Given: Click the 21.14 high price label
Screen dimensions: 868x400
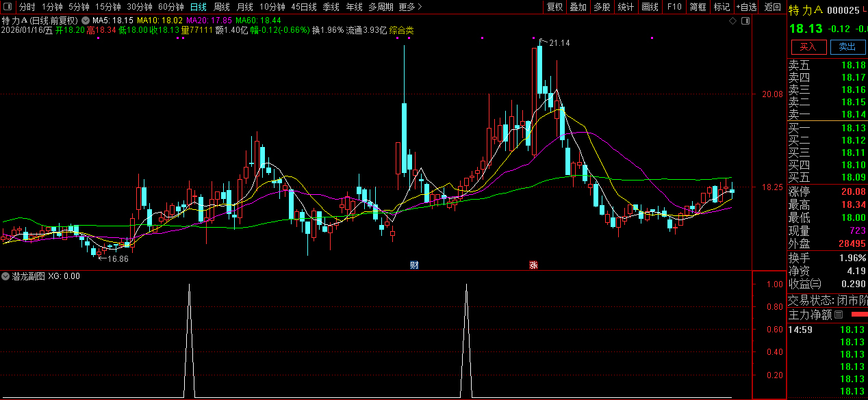Looking at the screenshot, I should tap(559, 43).
